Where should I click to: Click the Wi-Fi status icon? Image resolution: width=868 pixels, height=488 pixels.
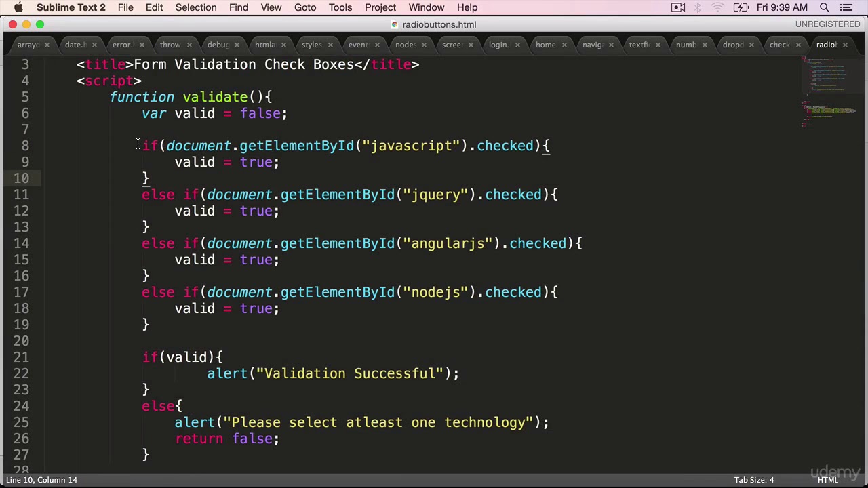[717, 7]
